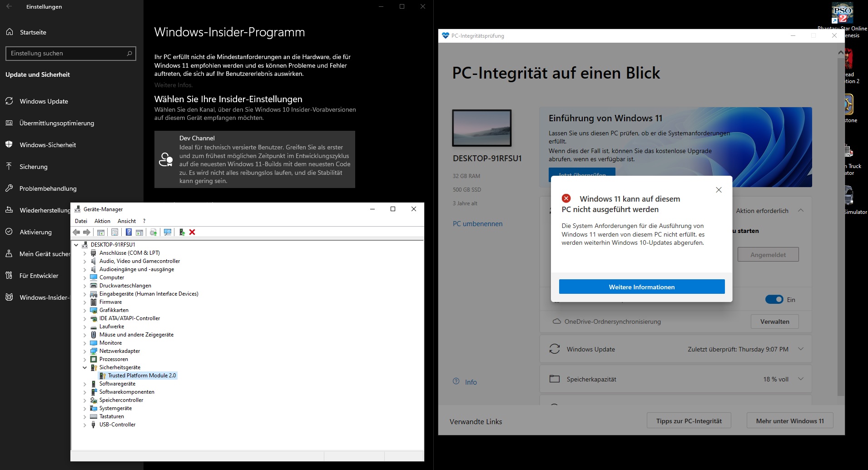Open Problembehandlung wrench entry
Screen dimensions: 868x470
[x=48, y=188]
